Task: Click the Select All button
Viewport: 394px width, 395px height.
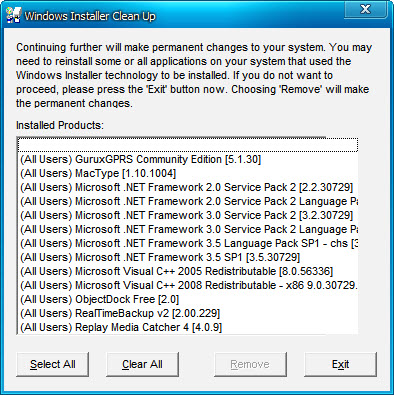Action: coord(53,364)
